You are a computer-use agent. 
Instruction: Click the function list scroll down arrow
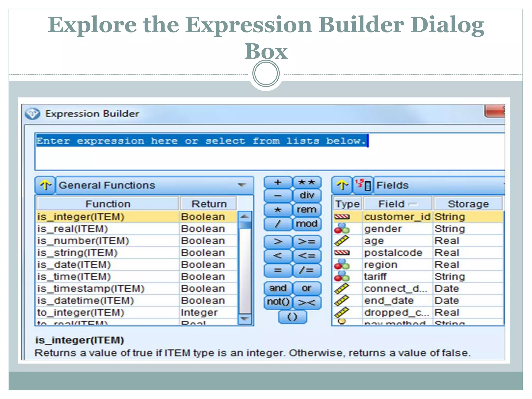(x=245, y=318)
